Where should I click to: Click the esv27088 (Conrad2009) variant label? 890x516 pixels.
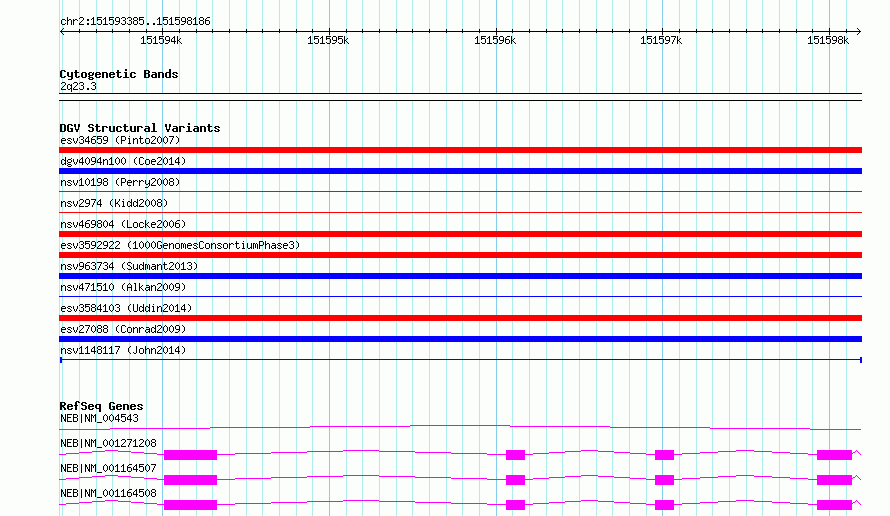point(123,329)
